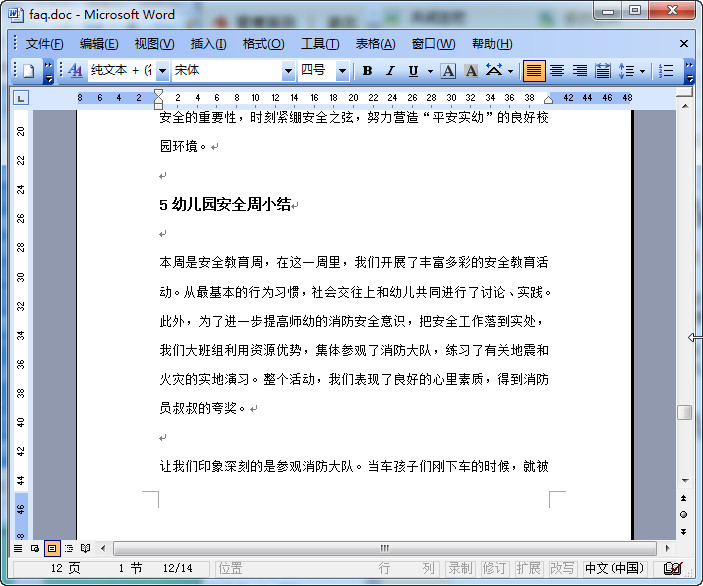Toggle 录制 macro recording in status bar
703x586 pixels.
click(460, 569)
